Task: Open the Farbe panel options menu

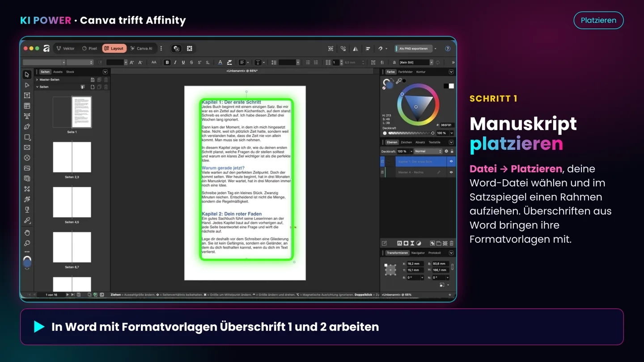Action: pos(451,72)
